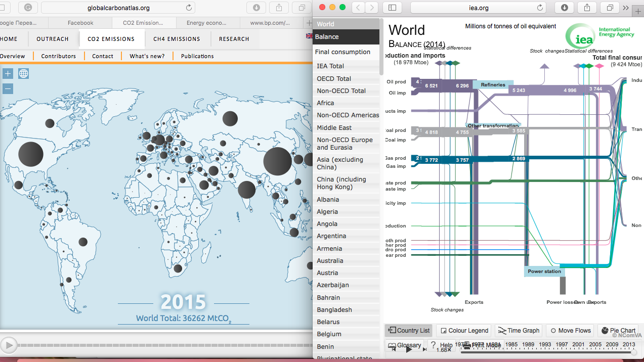Click the share icon in the left Safari window
Image resolution: width=644 pixels, height=362 pixels.
(279, 8)
